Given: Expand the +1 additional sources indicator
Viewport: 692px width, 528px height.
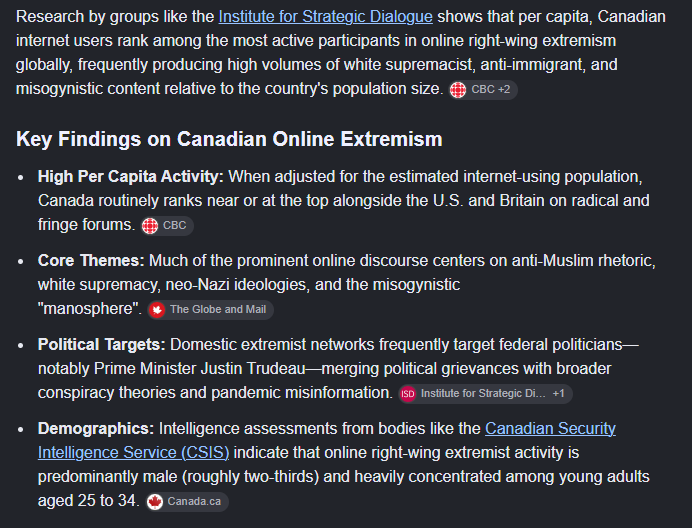Looking at the screenshot, I should point(558,393).
